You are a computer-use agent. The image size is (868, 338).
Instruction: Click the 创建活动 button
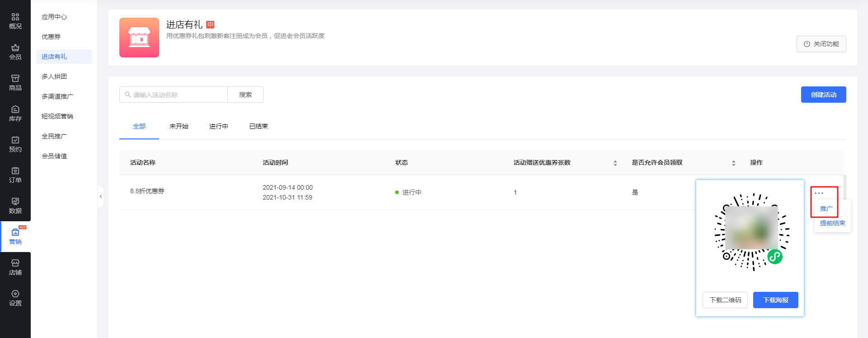(824, 95)
